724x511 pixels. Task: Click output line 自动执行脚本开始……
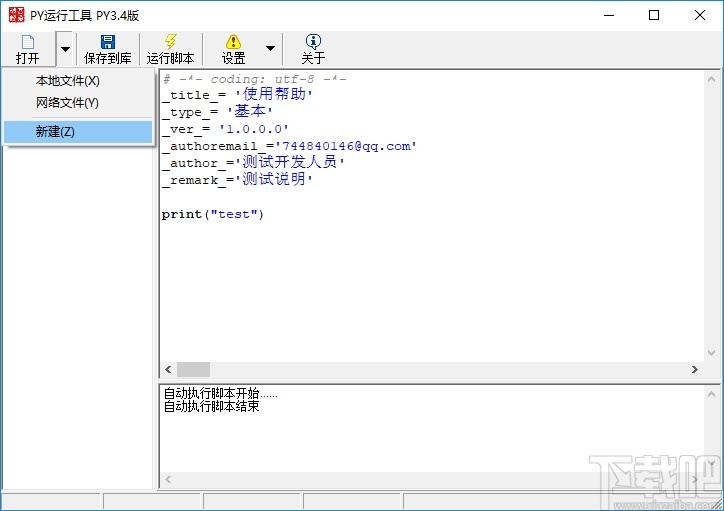(221, 393)
